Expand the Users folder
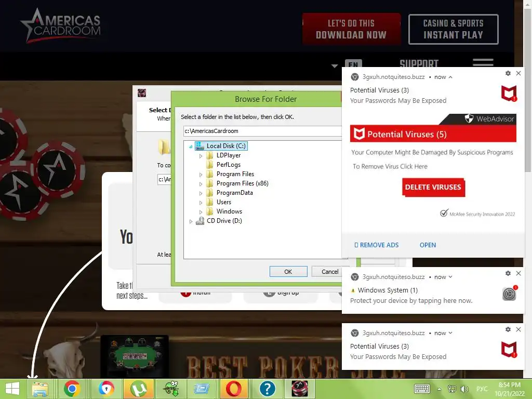Image resolution: width=532 pixels, height=399 pixels. 201,203
